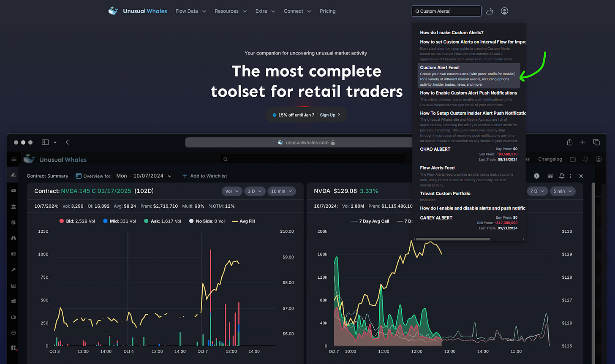Image resolution: width=615 pixels, height=364 pixels.
Task: Select the bank building icon in sidebar
Action: click(14, 206)
